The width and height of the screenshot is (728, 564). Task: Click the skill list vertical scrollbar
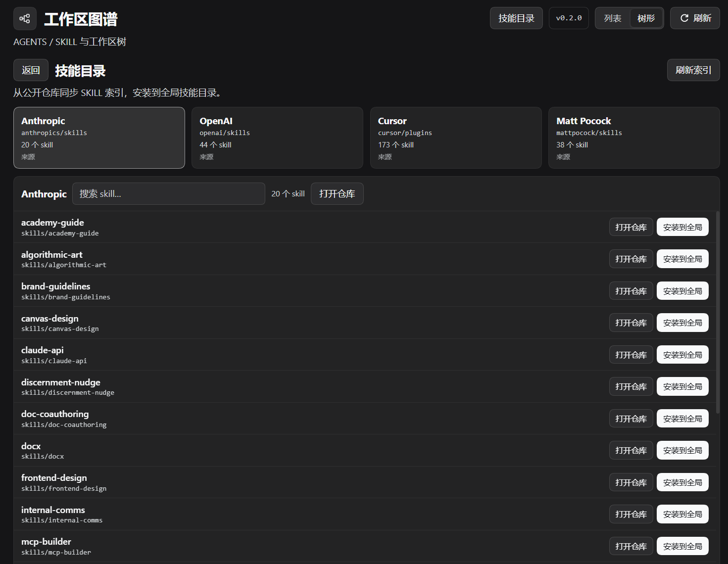[x=718, y=313]
